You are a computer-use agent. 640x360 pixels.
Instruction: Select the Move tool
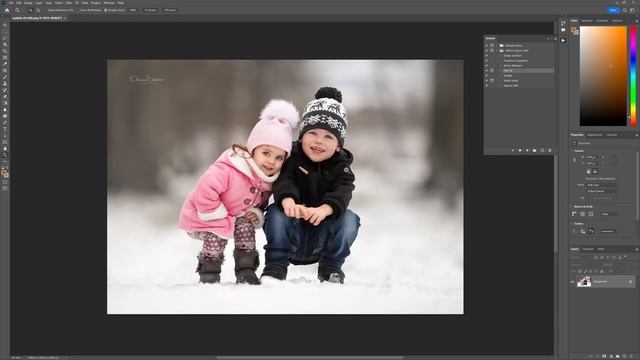coord(5,25)
